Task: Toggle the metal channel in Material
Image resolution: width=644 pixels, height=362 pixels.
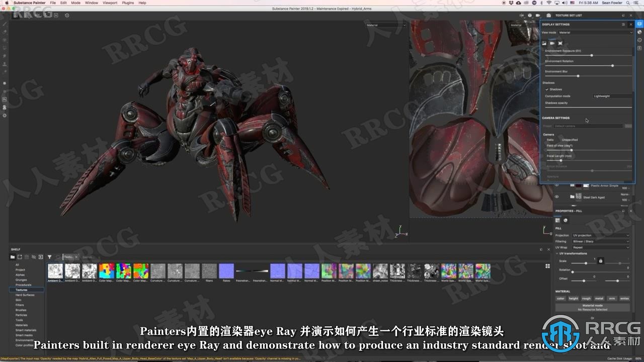Action: click(x=599, y=298)
